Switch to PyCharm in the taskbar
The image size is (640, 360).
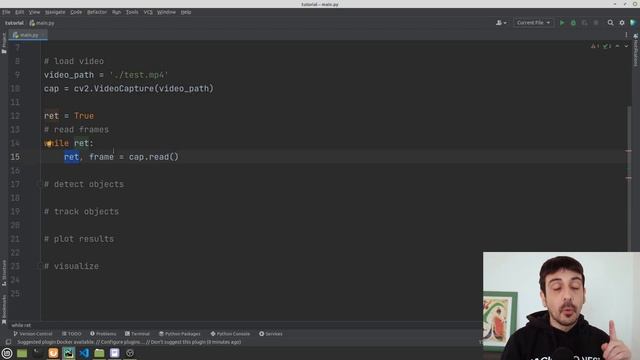69,353
